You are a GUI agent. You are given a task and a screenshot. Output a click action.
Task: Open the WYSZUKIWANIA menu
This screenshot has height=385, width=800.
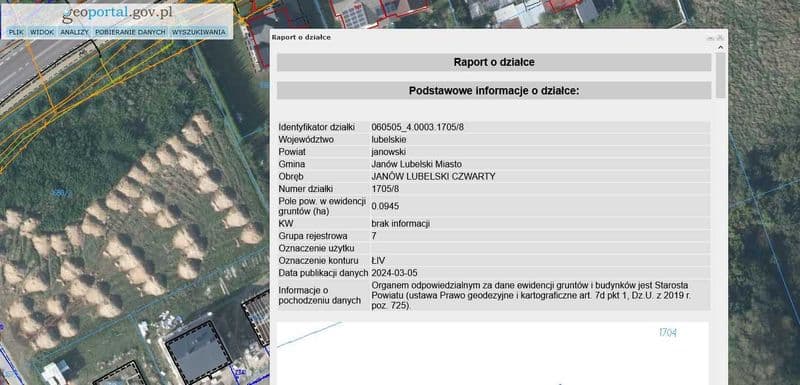(x=198, y=32)
